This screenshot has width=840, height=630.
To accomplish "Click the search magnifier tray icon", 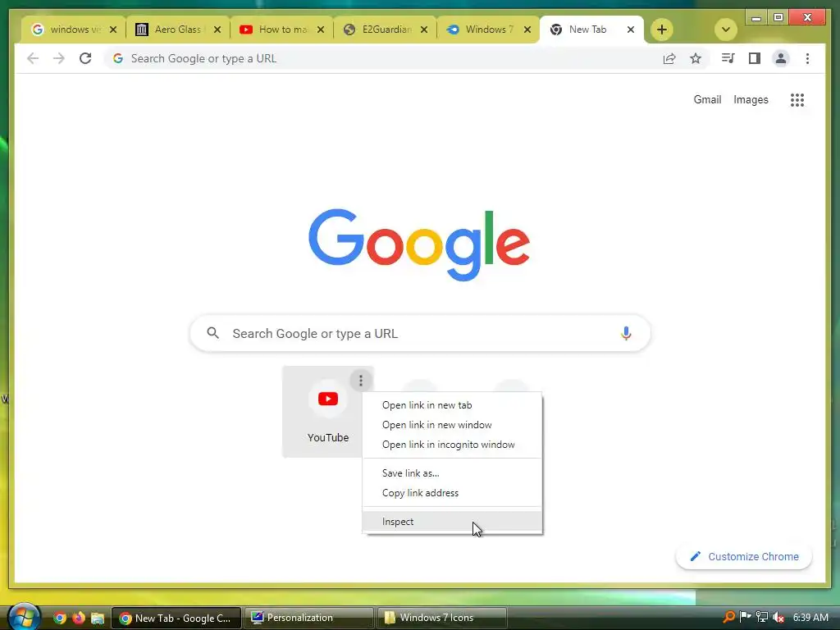I will point(728,617).
